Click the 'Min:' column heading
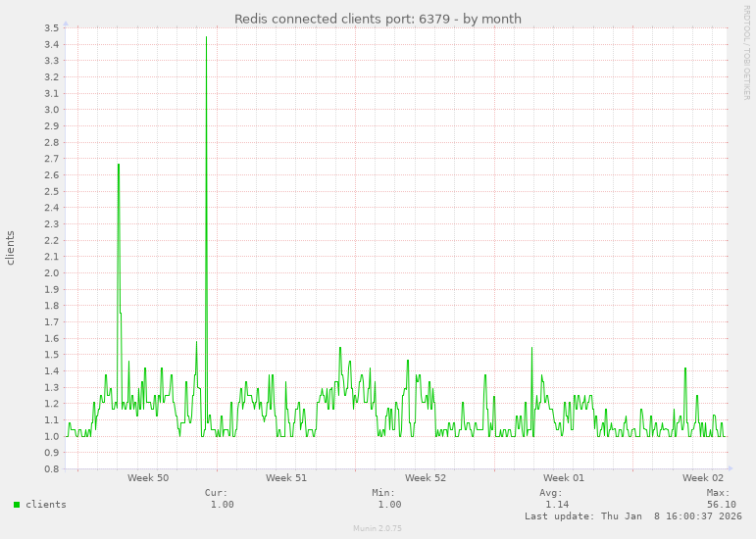 tap(383, 493)
